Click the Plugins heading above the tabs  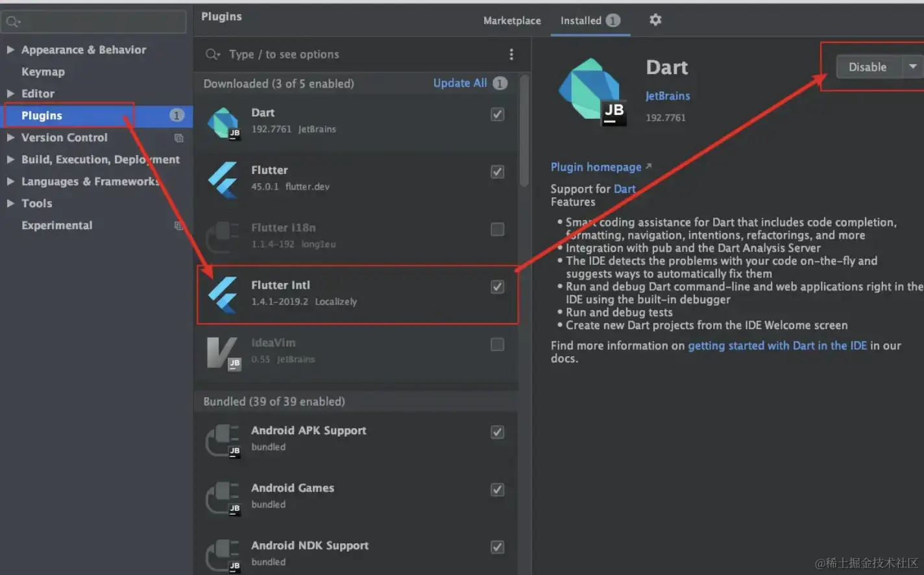click(221, 16)
